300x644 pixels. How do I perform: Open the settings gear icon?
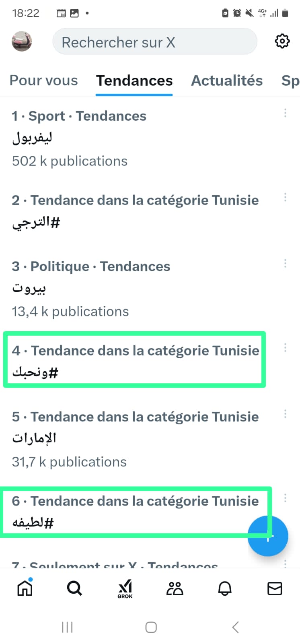(x=282, y=41)
